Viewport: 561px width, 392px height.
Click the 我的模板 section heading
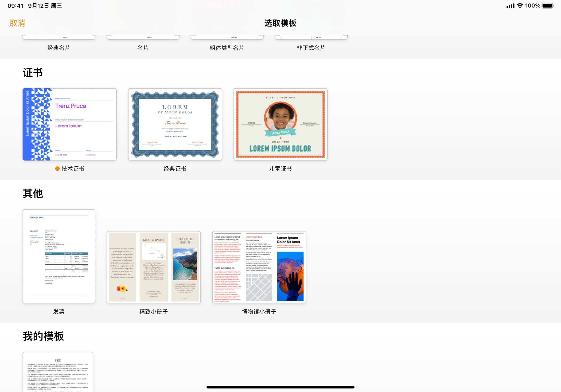pyautogui.click(x=43, y=336)
